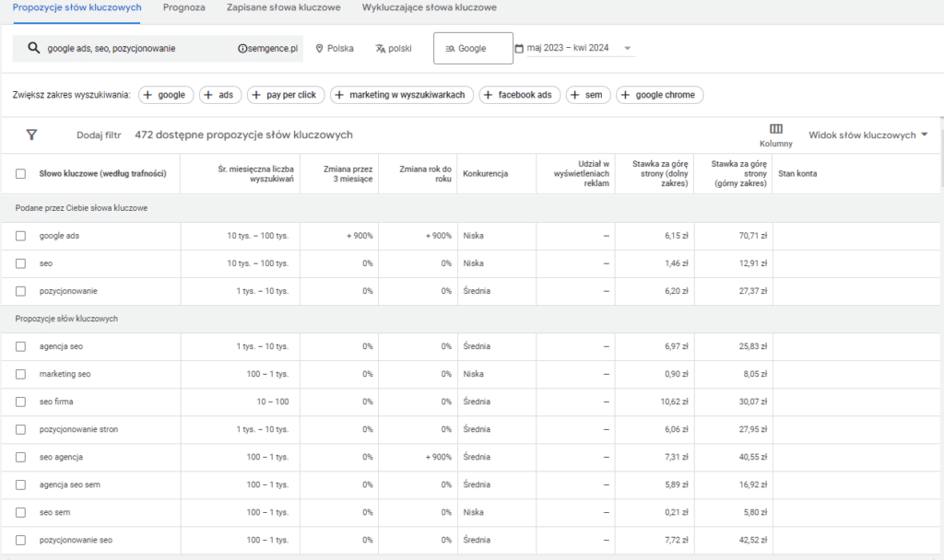Add the 'facebook ads' suggestion chip
Viewport: 944px width, 560px height.
(x=519, y=95)
